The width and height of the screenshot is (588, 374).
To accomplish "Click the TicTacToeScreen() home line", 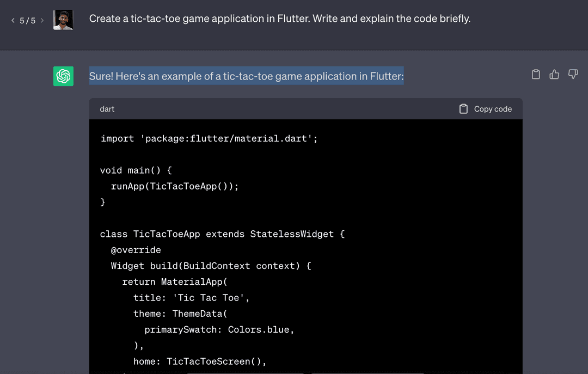I will point(199,361).
